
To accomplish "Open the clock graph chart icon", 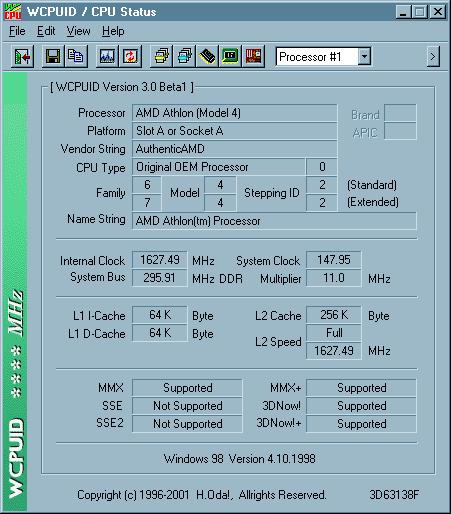I will tap(107, 56).
